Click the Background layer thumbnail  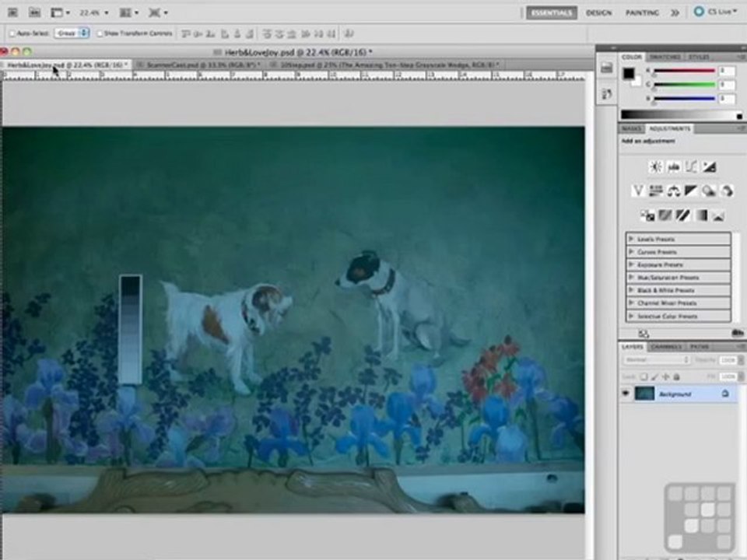tap(644, 394)
